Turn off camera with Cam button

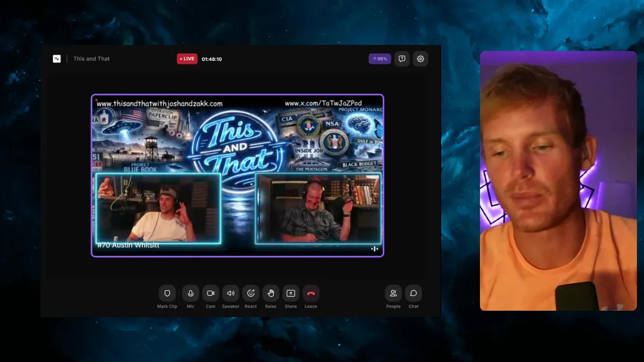(210, 293)
